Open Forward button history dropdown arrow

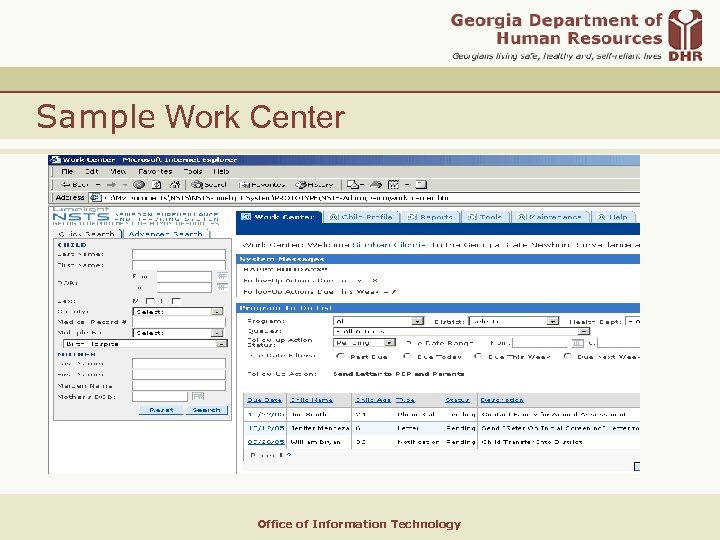coord(124,185)
